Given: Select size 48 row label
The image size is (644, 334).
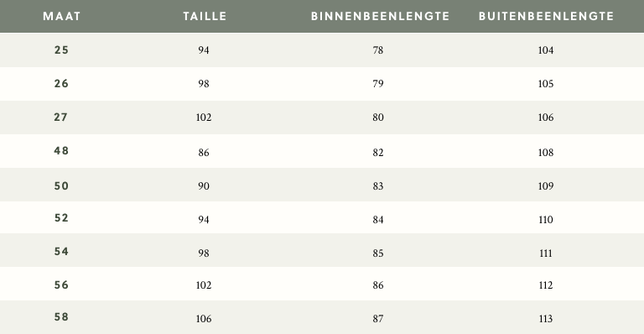Looking at the screenshot, I should [x=61, y=151].
